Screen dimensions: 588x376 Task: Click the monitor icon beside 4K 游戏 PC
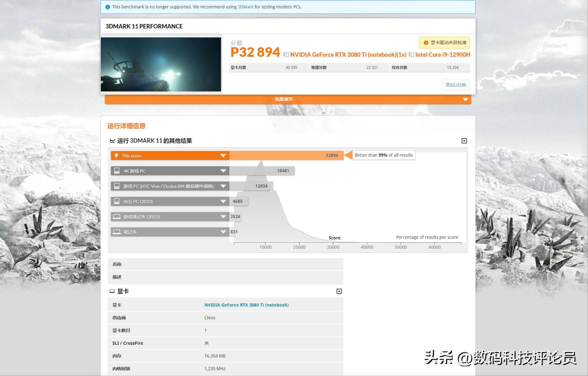point(116,171)
